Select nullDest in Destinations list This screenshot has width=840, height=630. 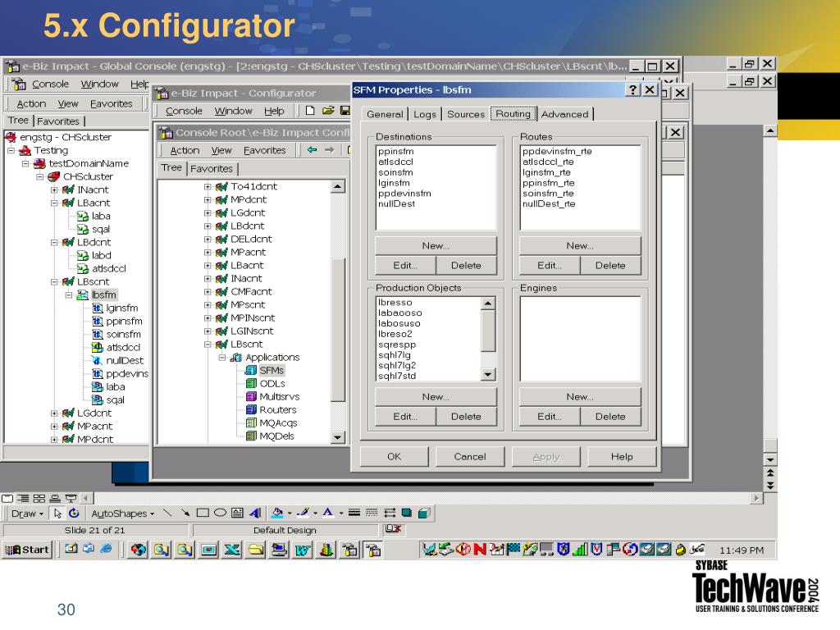point(396,203)
